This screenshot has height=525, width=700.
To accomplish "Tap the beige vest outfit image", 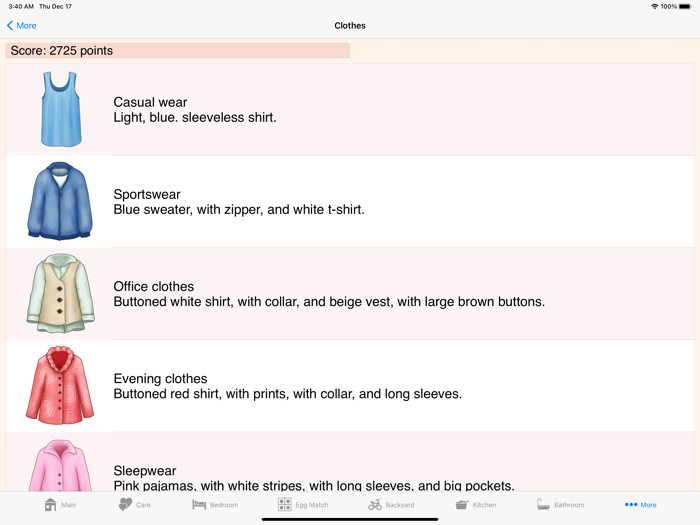I will click(x=60, y=293).
